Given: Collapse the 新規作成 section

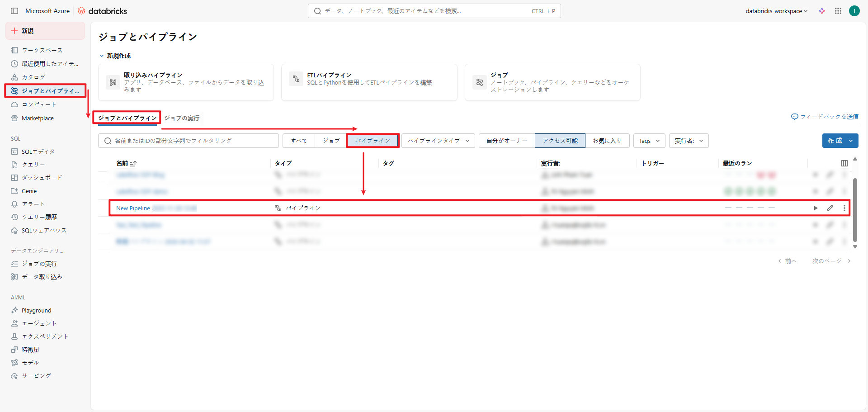Looking at the screenshot, I should [102, 56].
